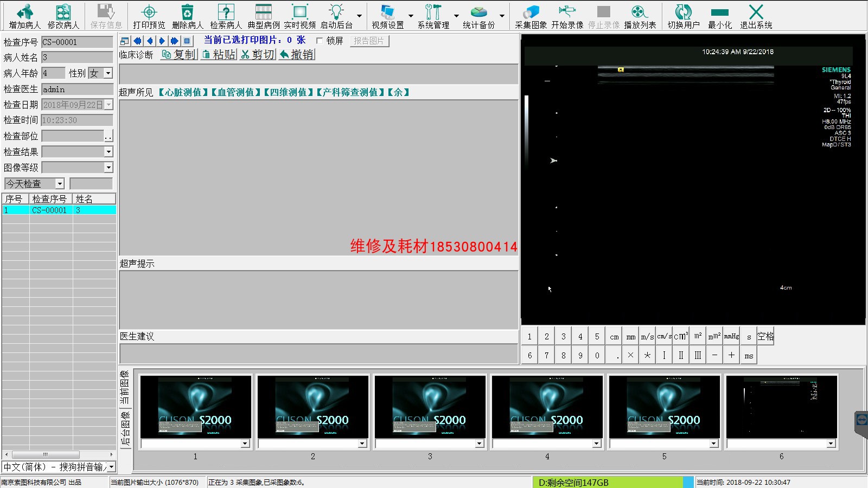Start recording with 开始录像 icon

[x=567, y=12]
